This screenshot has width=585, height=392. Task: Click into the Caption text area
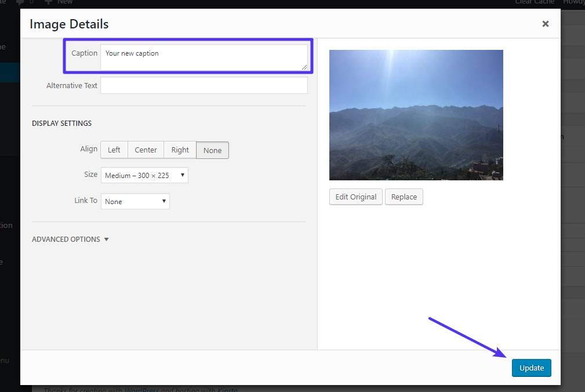click(x=203, y=57)
